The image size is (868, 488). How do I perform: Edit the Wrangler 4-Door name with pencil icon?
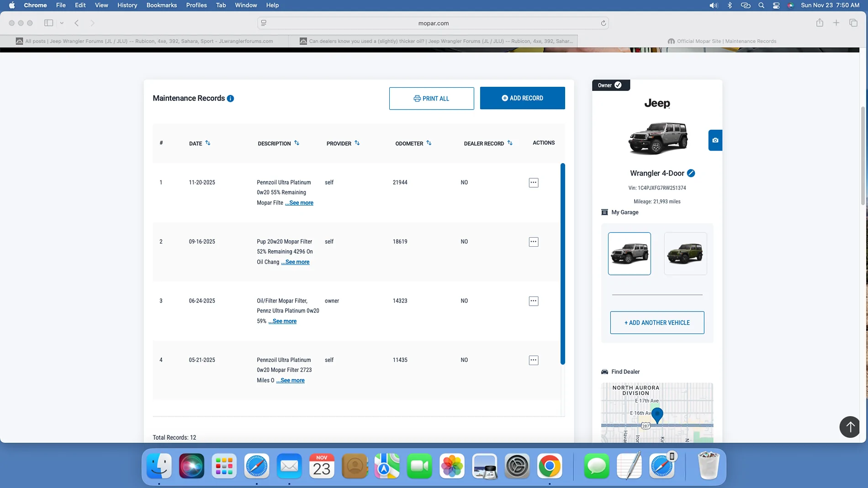pos(691,173)
